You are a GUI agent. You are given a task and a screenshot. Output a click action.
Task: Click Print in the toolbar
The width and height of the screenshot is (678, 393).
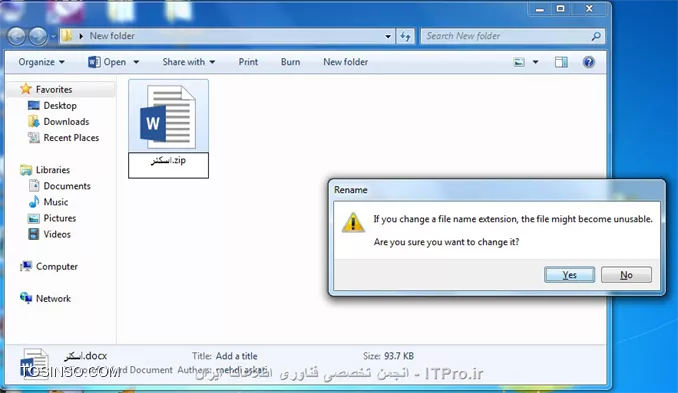point(248,62)
